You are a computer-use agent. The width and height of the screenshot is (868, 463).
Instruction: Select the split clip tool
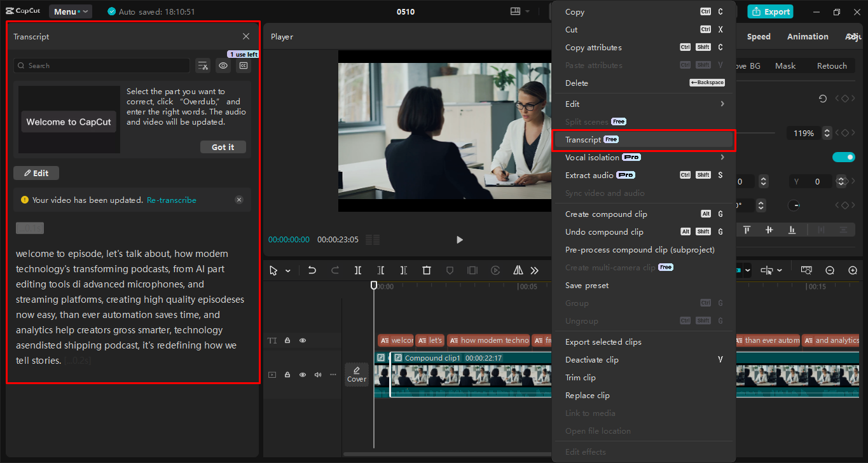coord(358,270)
